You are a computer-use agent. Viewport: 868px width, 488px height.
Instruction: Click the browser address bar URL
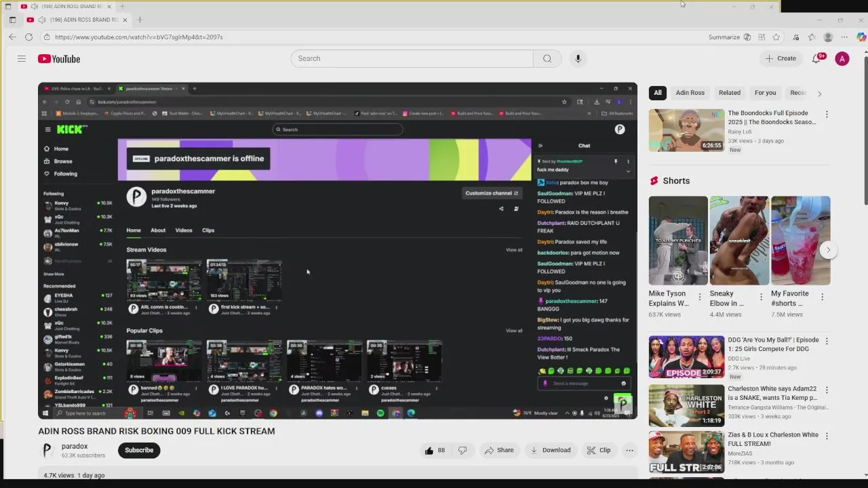point(139,37)
